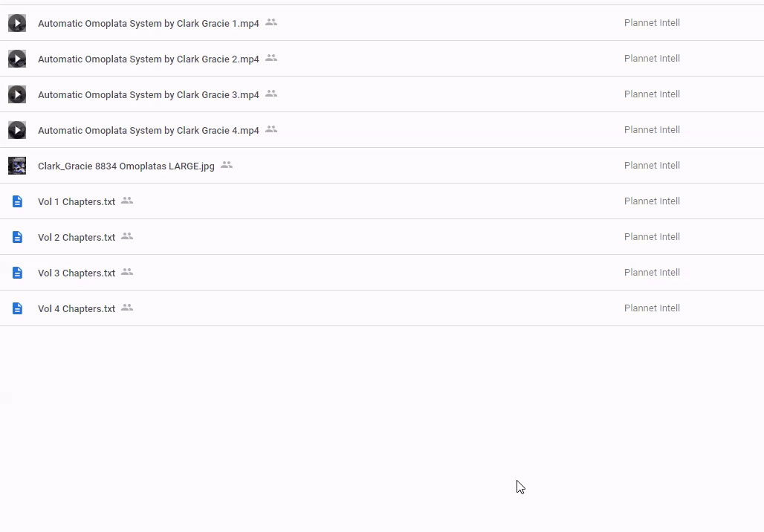Click shared icon beside Omoplatas LARGE.jpg
Viewport: 764px width, 532px height.
(x=227, y=165)
